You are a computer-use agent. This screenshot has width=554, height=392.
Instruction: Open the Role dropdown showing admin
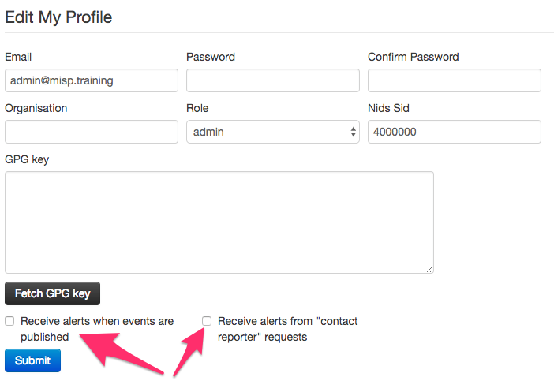pyautogui.click(x=272, y=132)
